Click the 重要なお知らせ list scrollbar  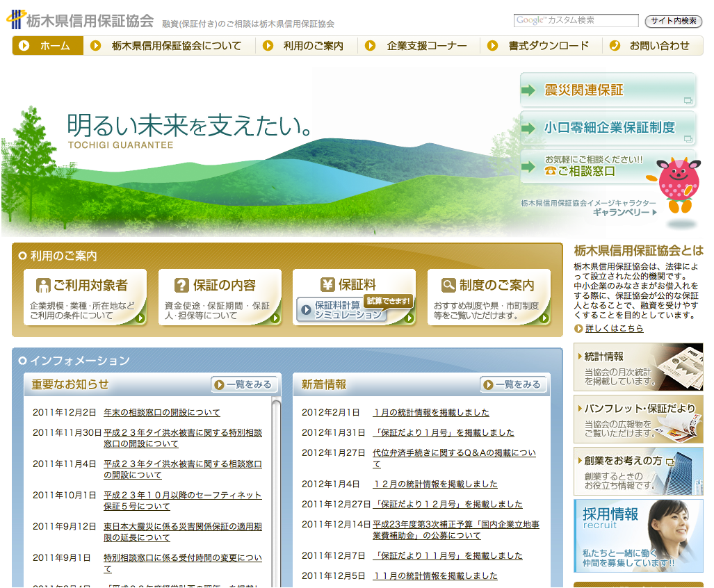click(x=276, y=487)
